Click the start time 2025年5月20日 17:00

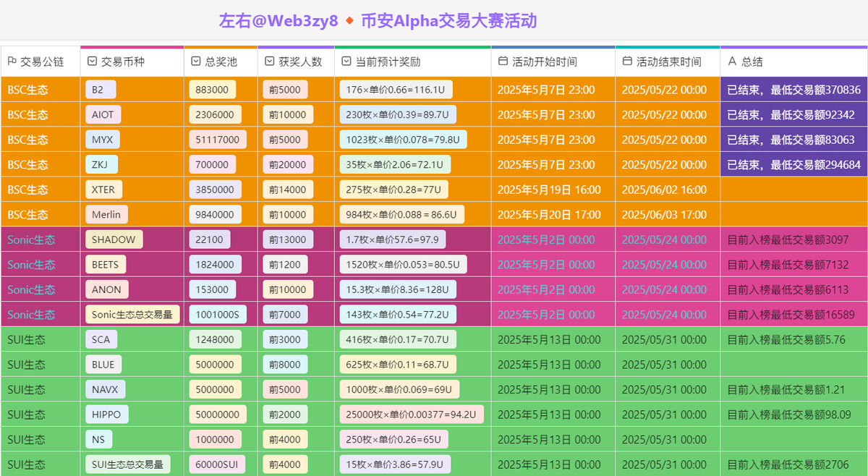point(549,215)
